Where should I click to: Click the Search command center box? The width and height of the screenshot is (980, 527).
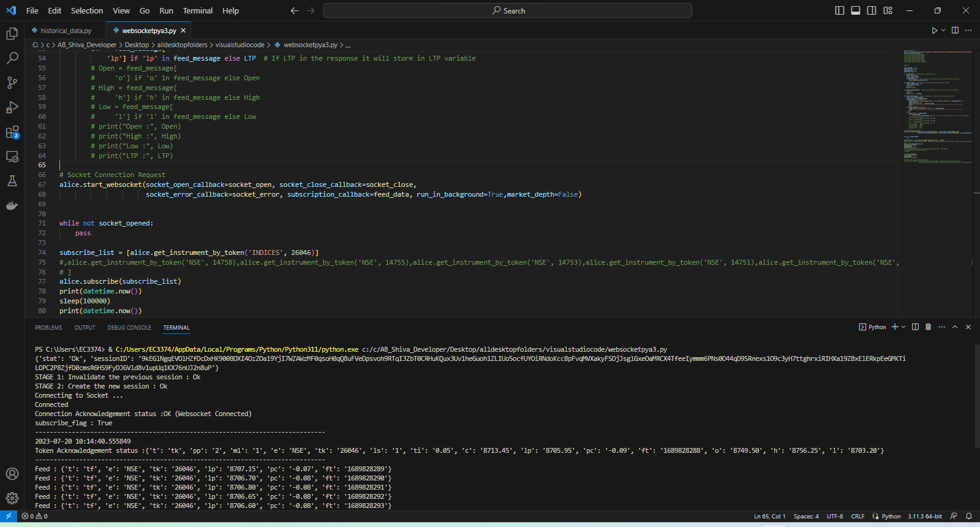click(507, 10)
